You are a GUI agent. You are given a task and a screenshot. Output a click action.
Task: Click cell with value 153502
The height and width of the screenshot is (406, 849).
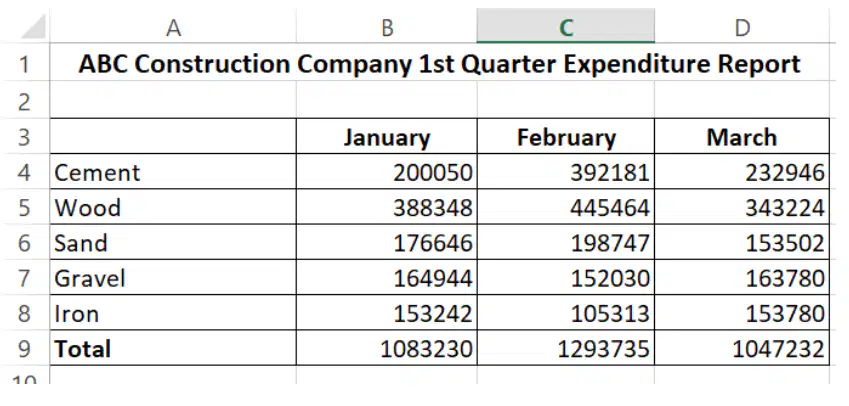742,243
